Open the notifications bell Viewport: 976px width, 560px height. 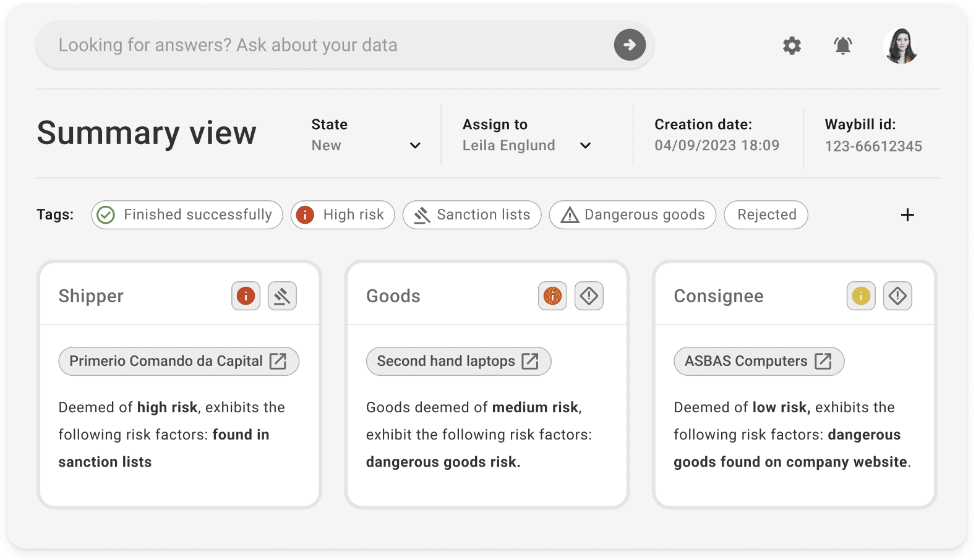point(842,46)
